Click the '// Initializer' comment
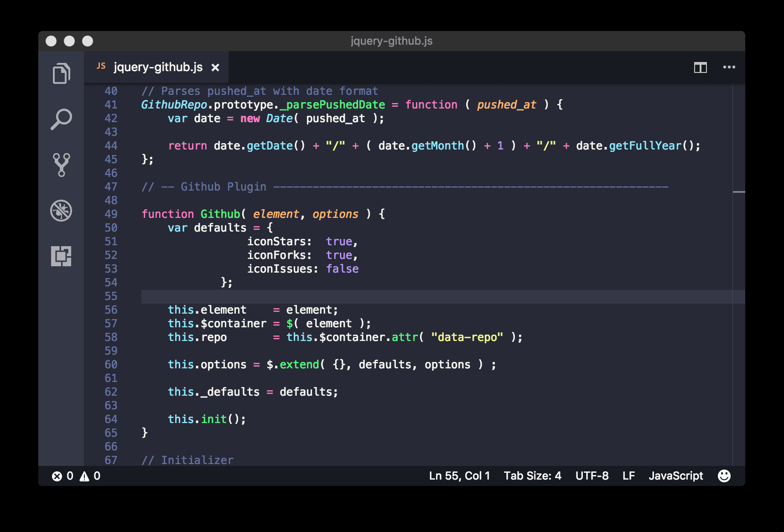Image resolution: width=784 pixels, height=532 pixels. (x=187, y=460)
